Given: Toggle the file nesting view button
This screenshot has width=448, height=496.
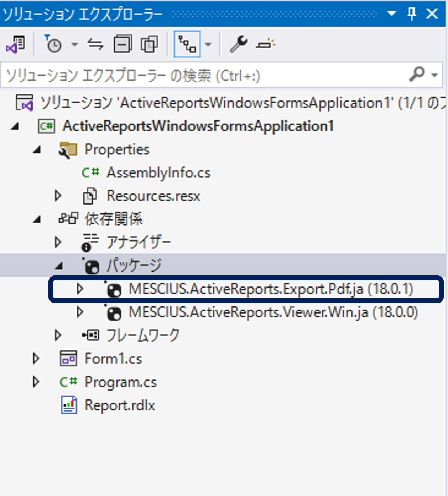Looking at the screenshot, I should click(x=187, y=44).
